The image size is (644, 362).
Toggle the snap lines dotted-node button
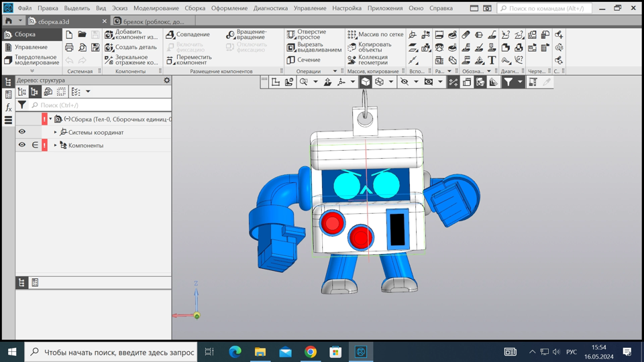pos(453,82)
